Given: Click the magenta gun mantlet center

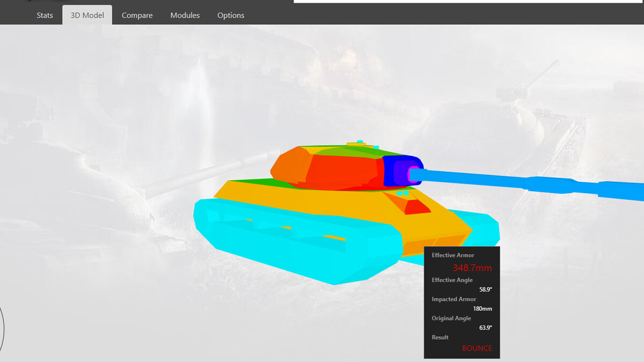Looking at the screenshot, I should click(x=413, y=174).
